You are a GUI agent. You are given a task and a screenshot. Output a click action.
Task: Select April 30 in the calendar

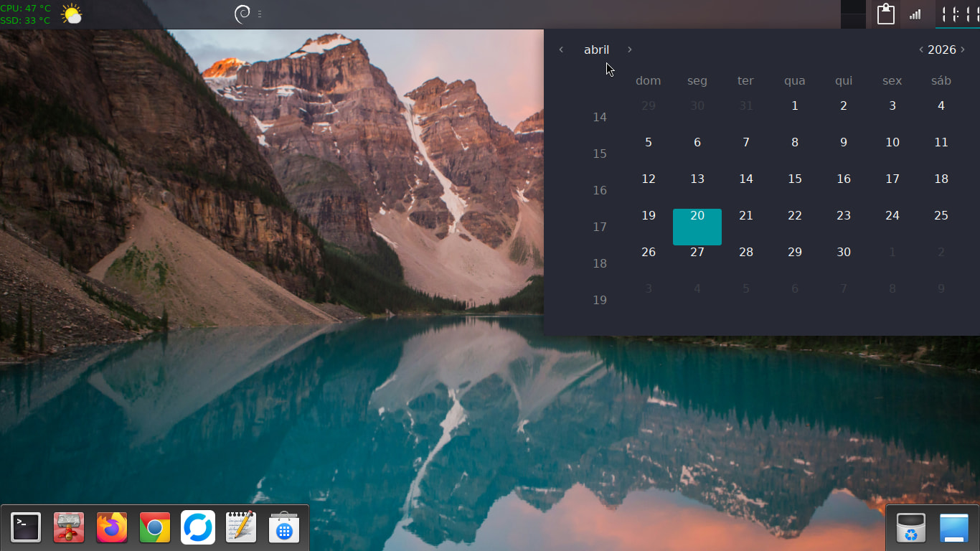[844, 253]
